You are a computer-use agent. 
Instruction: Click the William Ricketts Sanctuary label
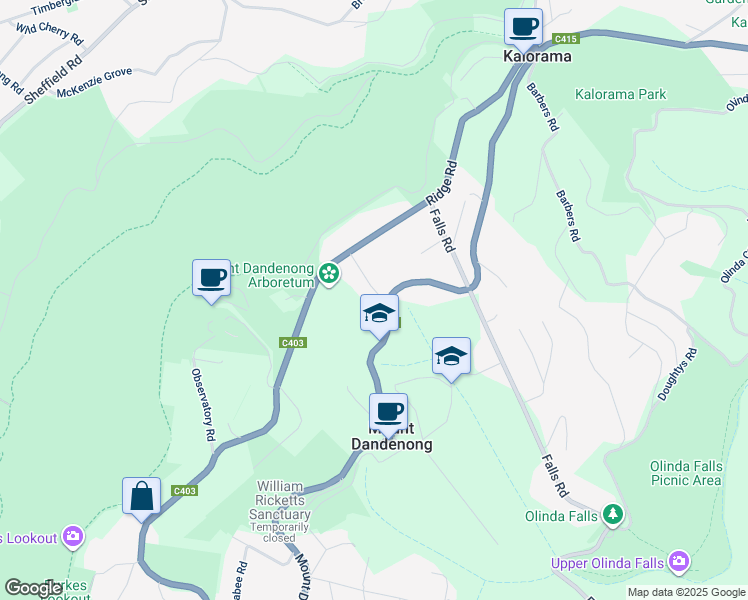(280, 500)
